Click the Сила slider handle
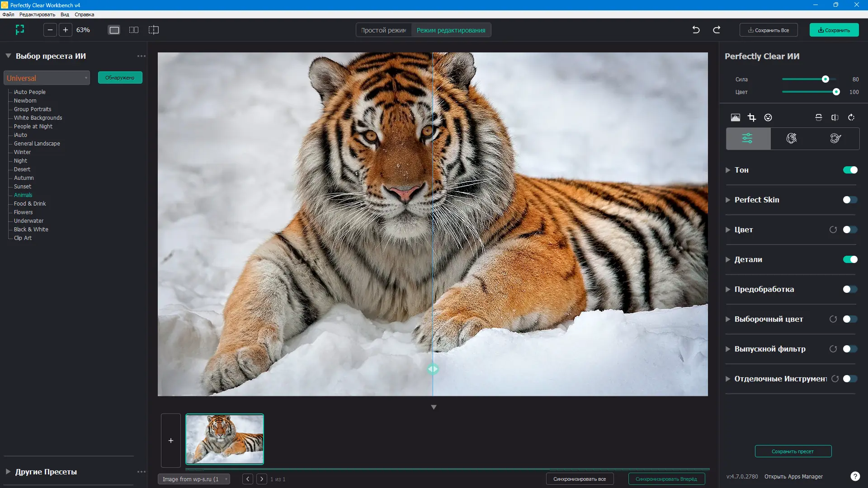 coord(826,79)
